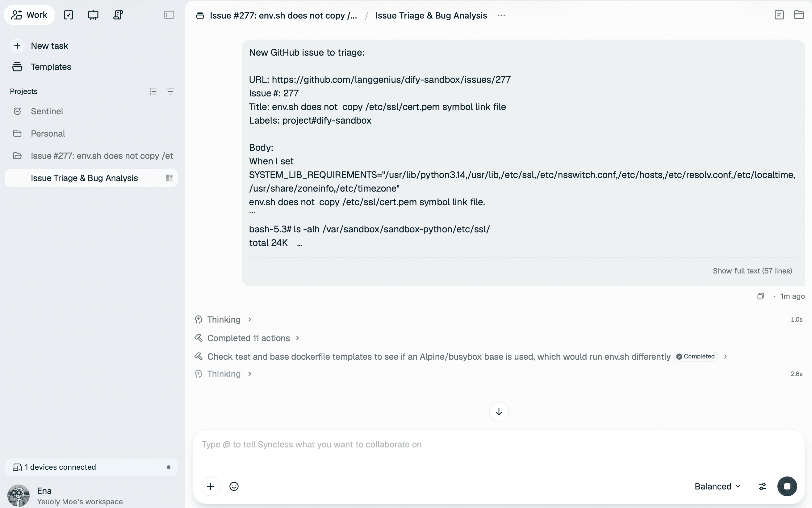
Task: Open the emoji picker in composer
Action: [x=234, y=486]
